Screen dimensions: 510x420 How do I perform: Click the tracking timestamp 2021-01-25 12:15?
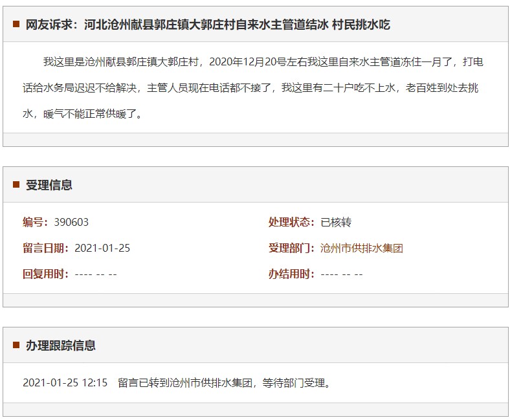[x=65, y=382]
